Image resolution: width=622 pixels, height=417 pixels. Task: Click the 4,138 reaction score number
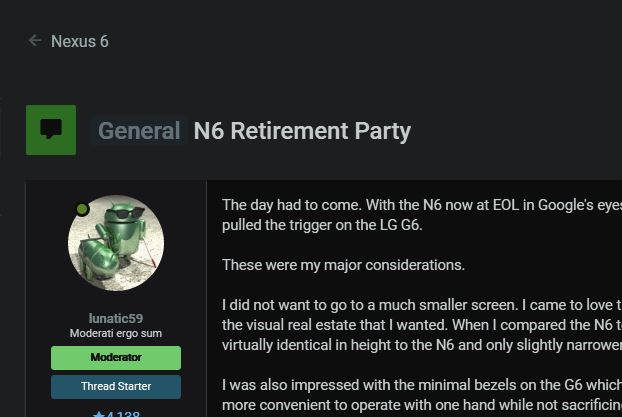coord(123,414)
